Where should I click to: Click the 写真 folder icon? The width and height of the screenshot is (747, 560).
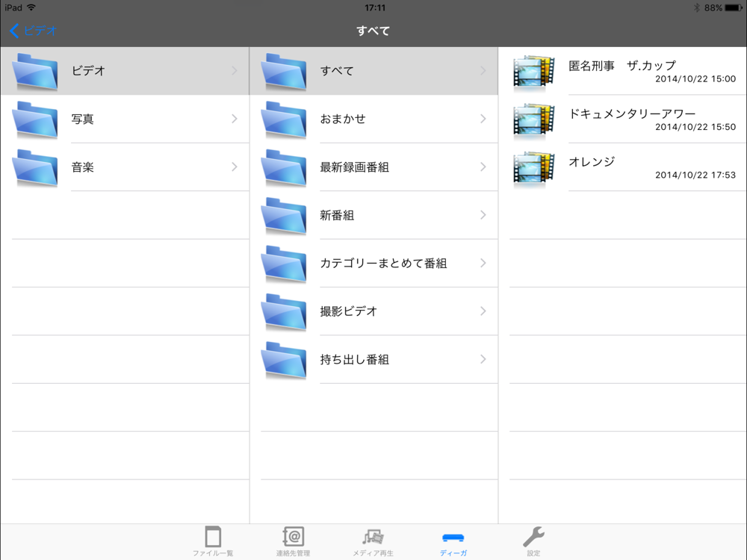click(35, 119)
